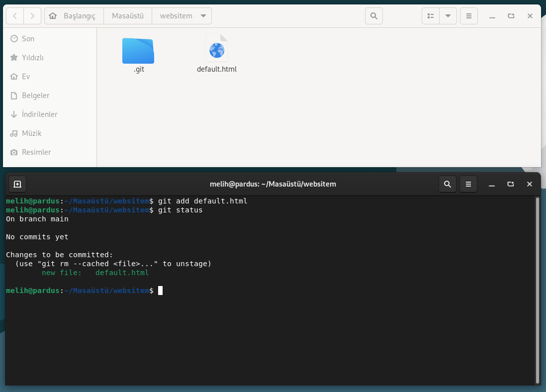This screenshot has height=392, width=546.
Task: Select the .git folder
Action: pyautogui.click(x=138, y=55)
